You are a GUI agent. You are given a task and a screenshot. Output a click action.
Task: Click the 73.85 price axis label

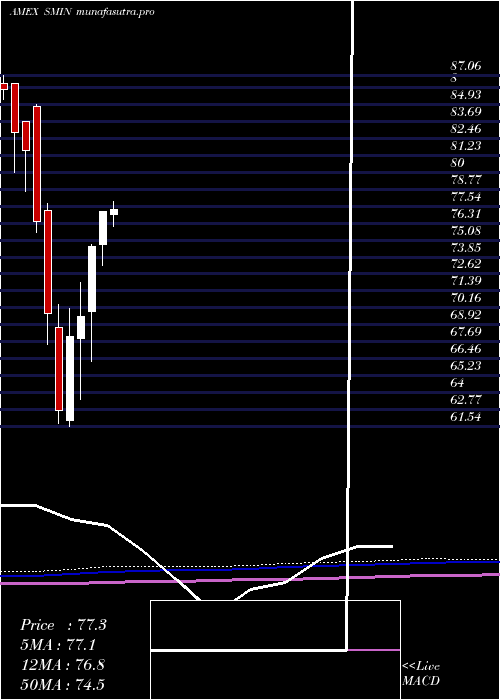[466, 247]
